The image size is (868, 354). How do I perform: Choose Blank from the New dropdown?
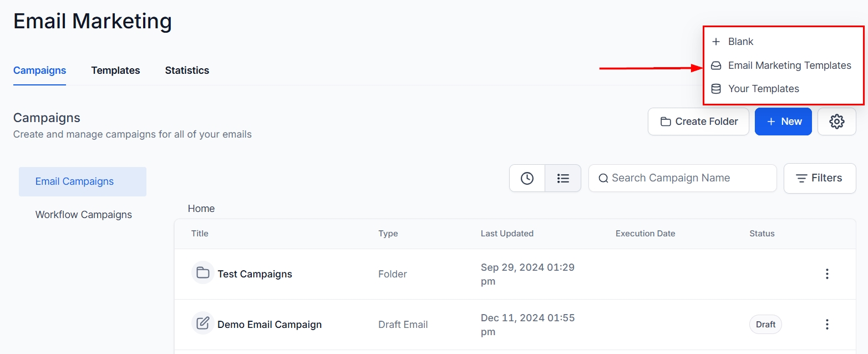click(740, 42)
